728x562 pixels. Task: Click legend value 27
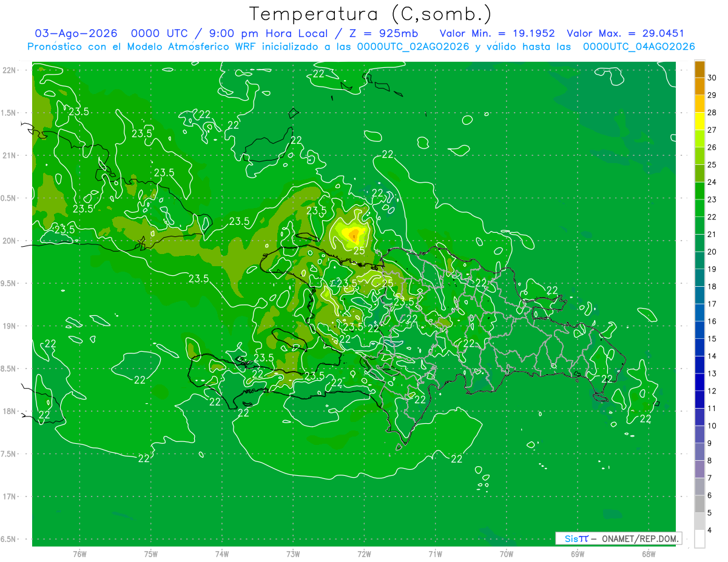(x=712, y=130)
